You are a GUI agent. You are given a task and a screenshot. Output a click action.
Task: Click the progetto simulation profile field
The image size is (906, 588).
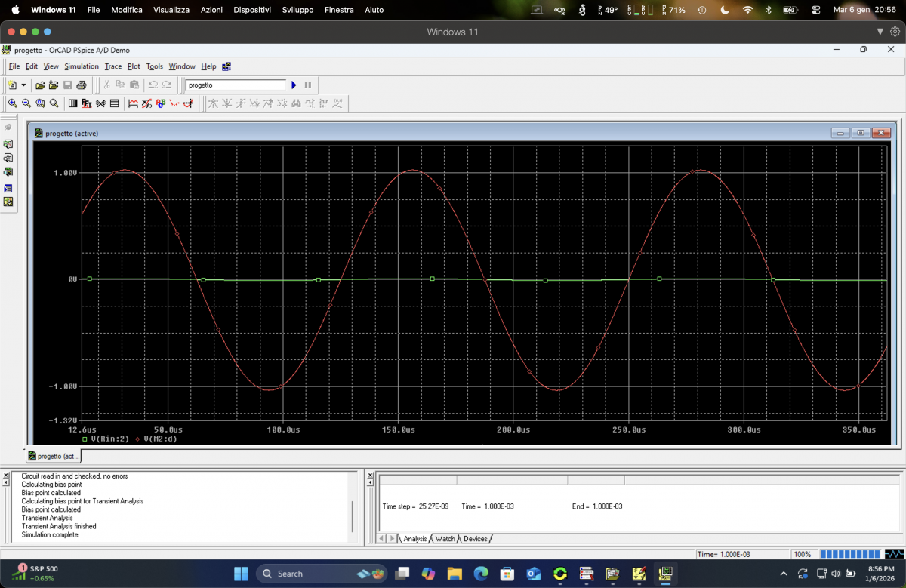pyautogui.click(x=236, y=85)
